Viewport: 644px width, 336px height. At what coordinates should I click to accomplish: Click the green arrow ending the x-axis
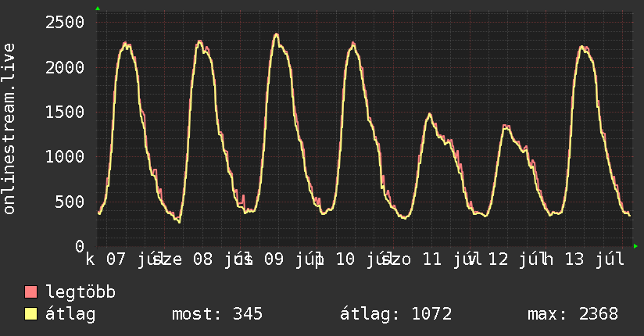pyautogui.click(x=635, y=246)
